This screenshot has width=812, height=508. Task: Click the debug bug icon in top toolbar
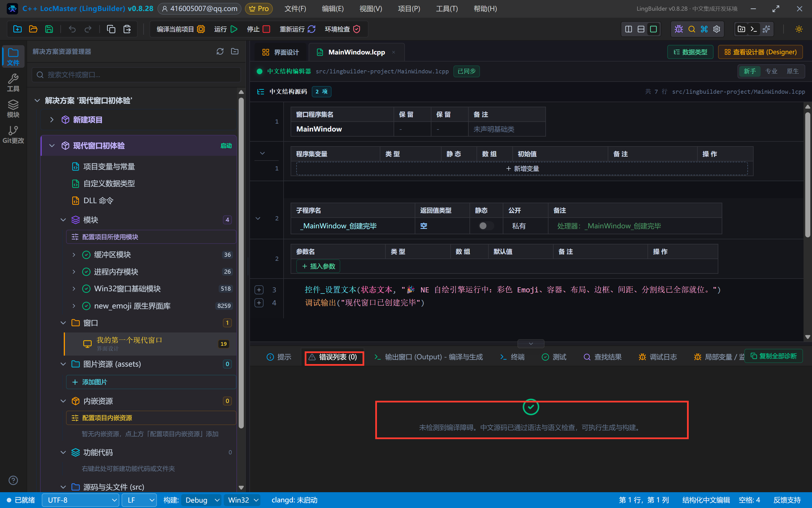tap(679, 29)
